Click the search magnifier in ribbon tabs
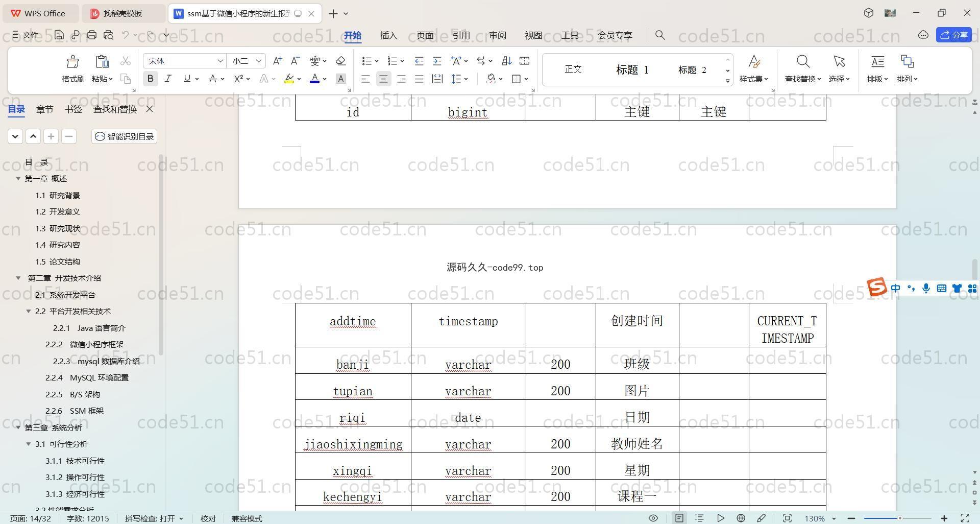Screen dimensions: 980x524 point(660,35)
